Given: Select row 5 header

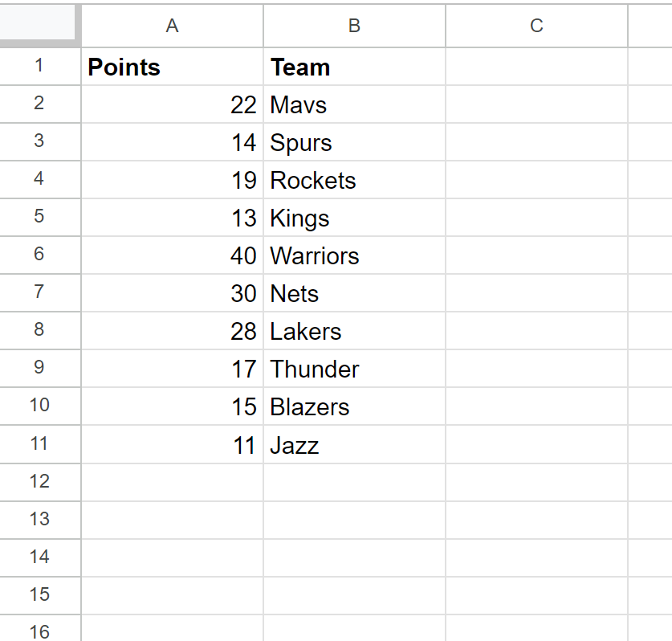Looking at the screenshot, I should (x=40, y=218).
